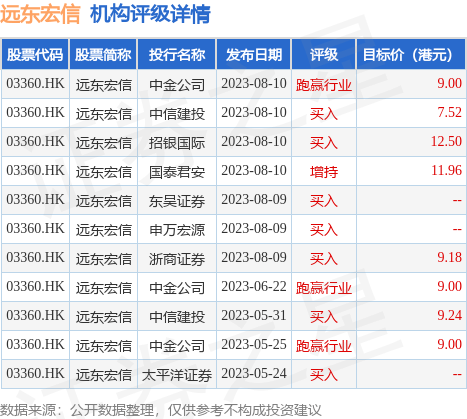This screenshot has width=467, height=419.
Task: Click the 增持 rating cell
Action: (x=324, y=171)
